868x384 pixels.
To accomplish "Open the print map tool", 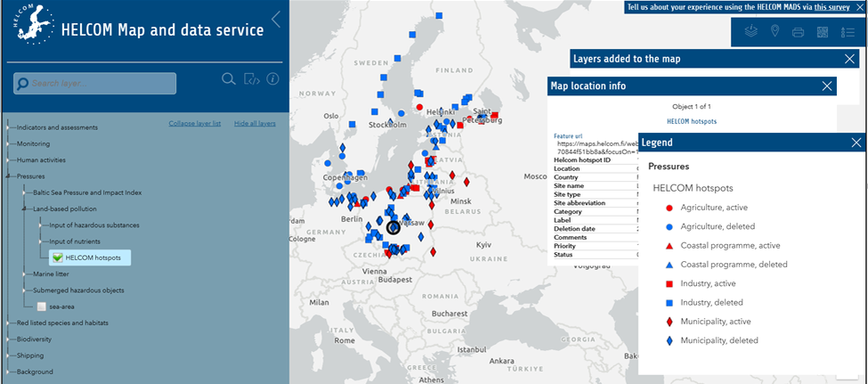I will pyautogui.click(x=799, y=32).
